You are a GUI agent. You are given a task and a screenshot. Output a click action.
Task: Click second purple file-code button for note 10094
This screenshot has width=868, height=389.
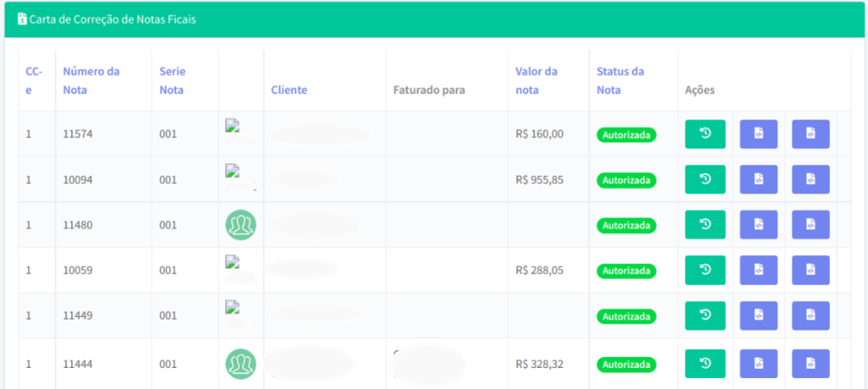810,180
